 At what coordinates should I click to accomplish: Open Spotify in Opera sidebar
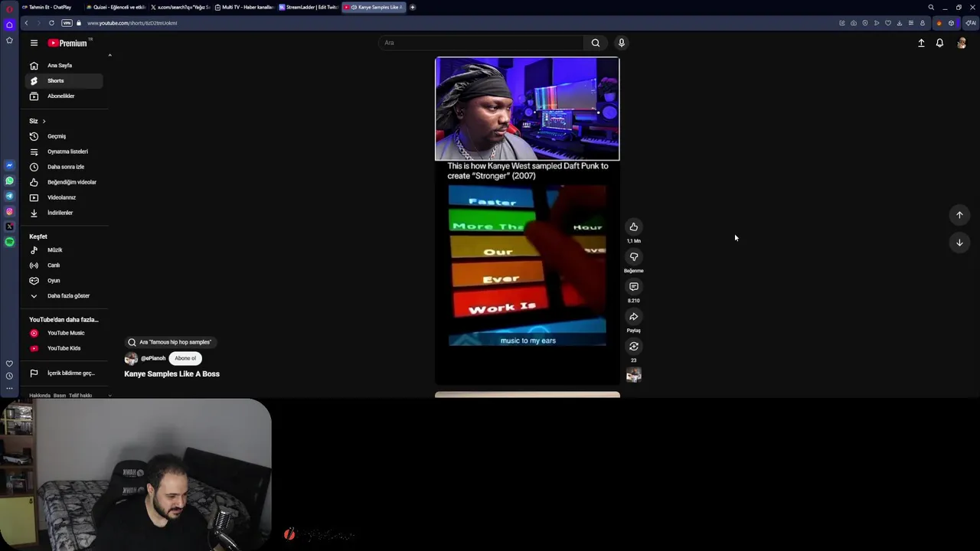click(9, 242)
